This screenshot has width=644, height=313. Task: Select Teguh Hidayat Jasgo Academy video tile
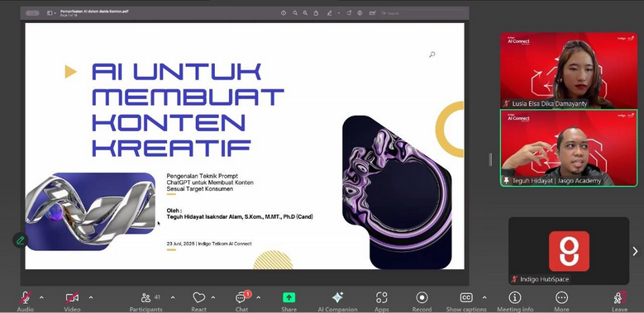tap(569, 148)
